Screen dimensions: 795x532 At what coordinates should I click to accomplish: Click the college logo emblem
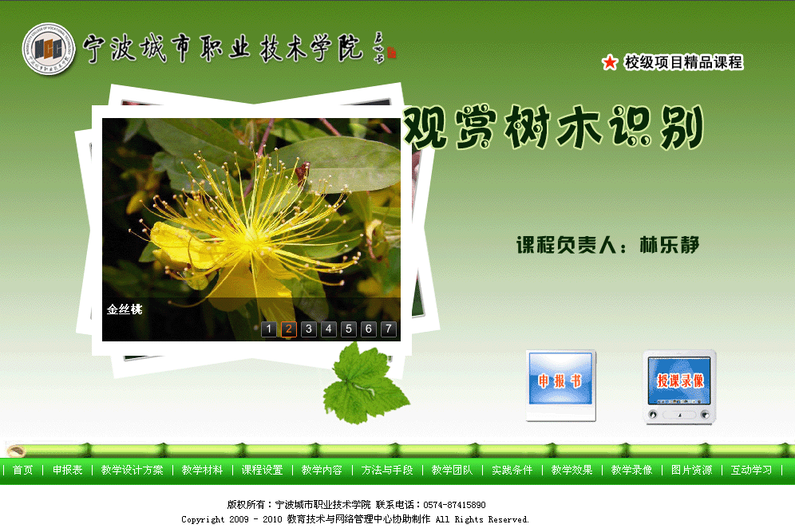(x=49, y=49)
